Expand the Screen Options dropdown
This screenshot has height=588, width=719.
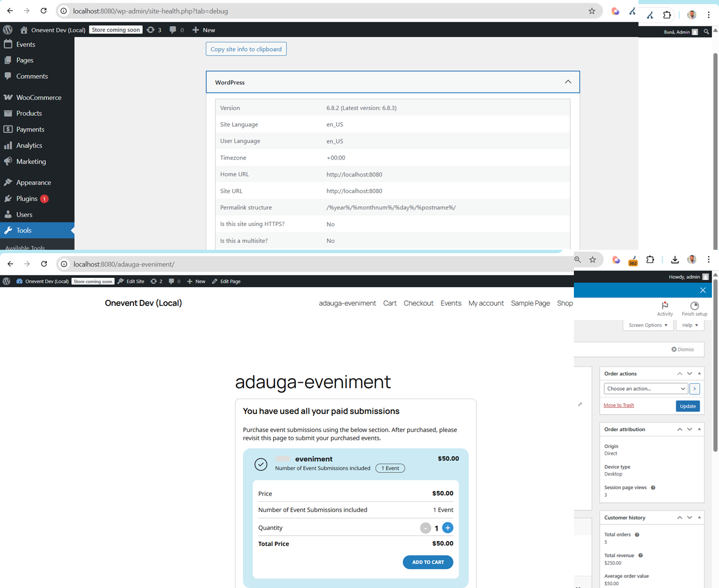(648, 325)
